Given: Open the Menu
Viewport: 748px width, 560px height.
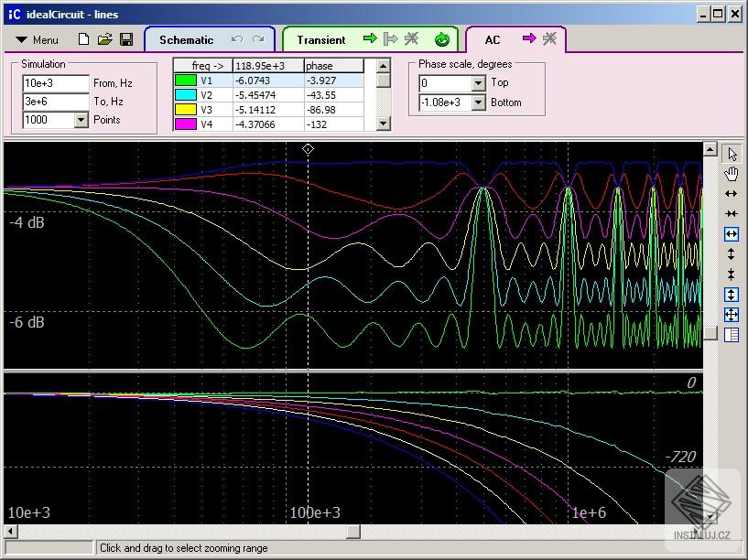Looking at the screenshot, I should 37,40.
